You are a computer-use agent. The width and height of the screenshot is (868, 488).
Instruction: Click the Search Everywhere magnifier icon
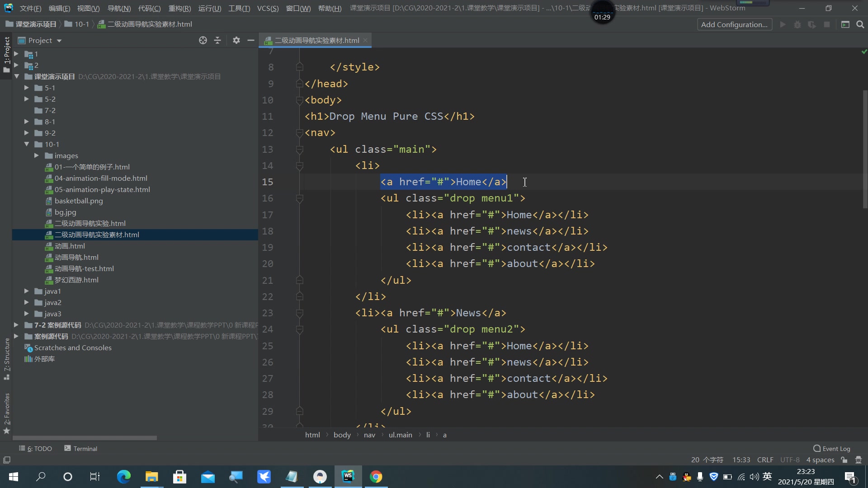click(860, 24)
